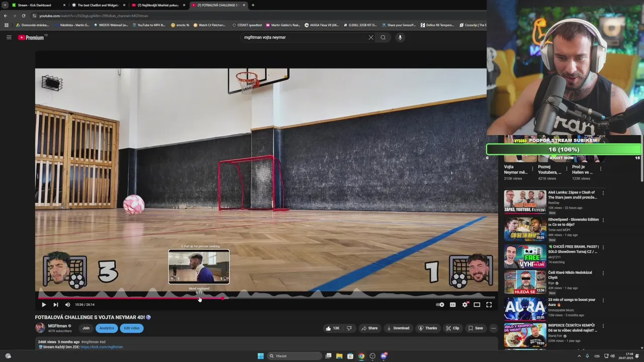Share the video
The image size is (644, 362).
(369, 328)
